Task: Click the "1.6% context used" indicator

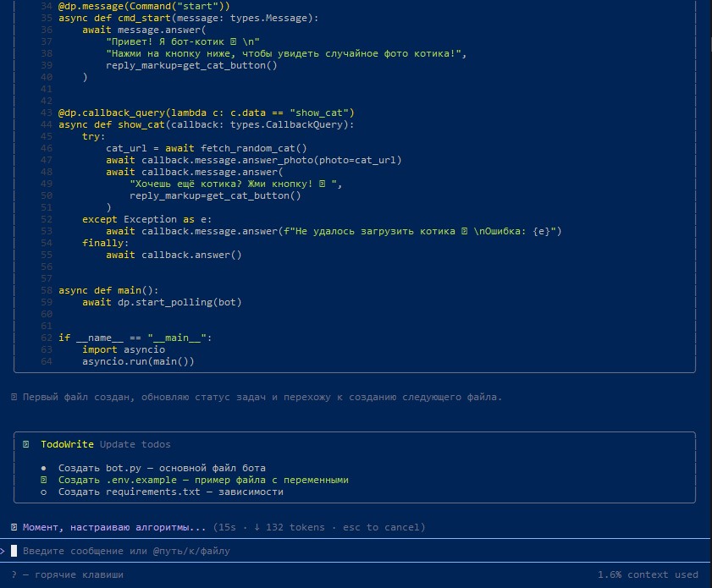Action: coord(648,574)
